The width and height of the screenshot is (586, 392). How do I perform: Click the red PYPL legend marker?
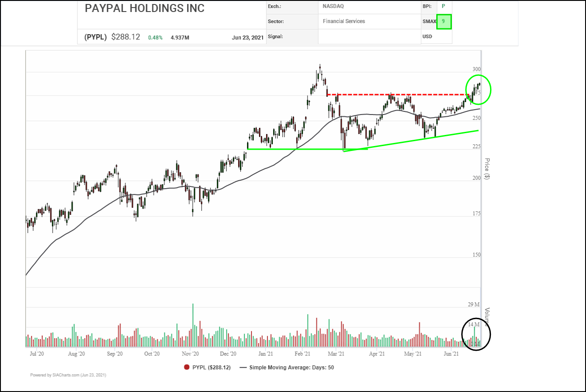187,367
